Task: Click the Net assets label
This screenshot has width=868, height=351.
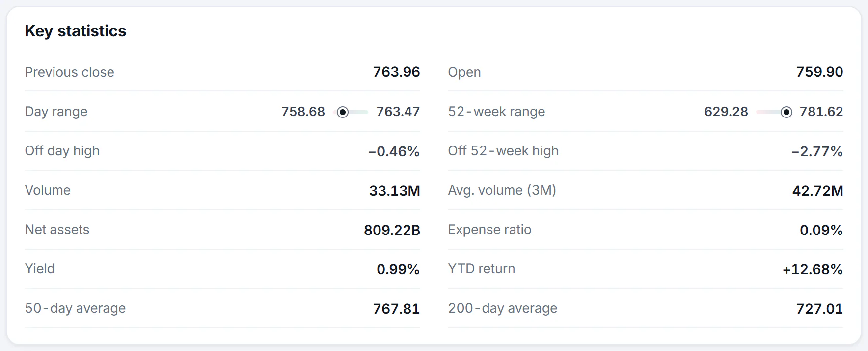Action: pyautogui.click(x=57, y=230)
